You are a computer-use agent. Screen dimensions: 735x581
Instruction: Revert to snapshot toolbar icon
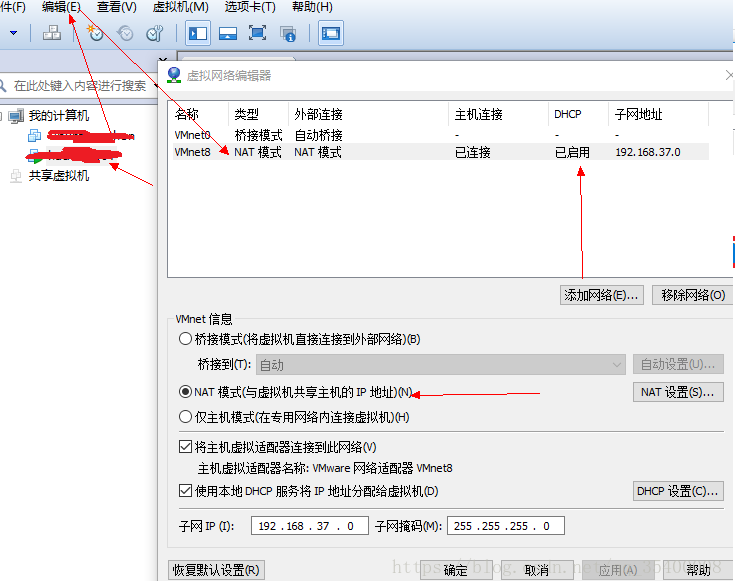125,33
